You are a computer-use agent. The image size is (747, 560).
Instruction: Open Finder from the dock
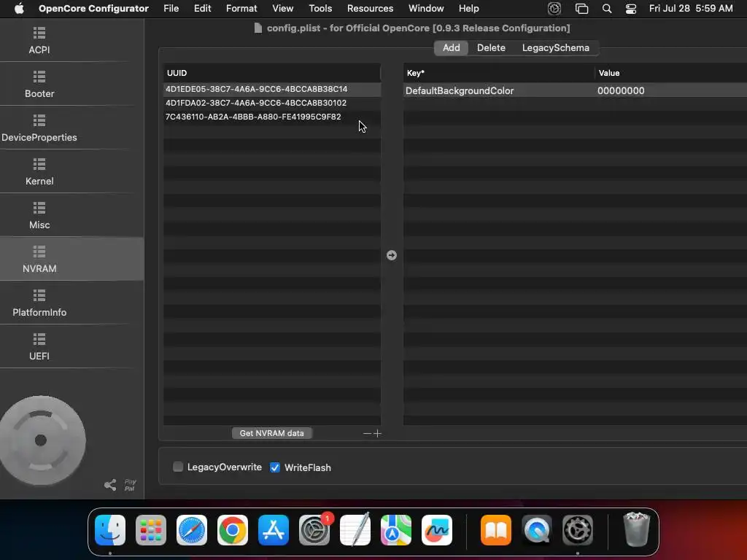(x=110, y=530)
